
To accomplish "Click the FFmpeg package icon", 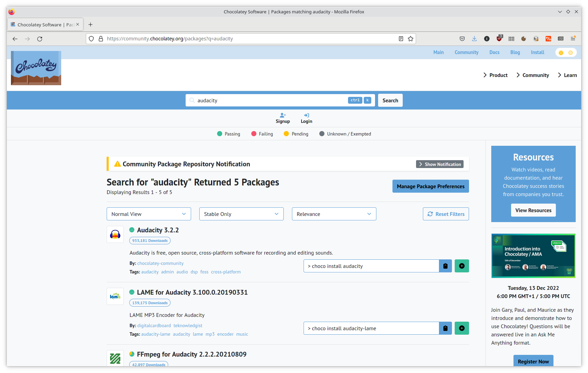I will (115, 358).
